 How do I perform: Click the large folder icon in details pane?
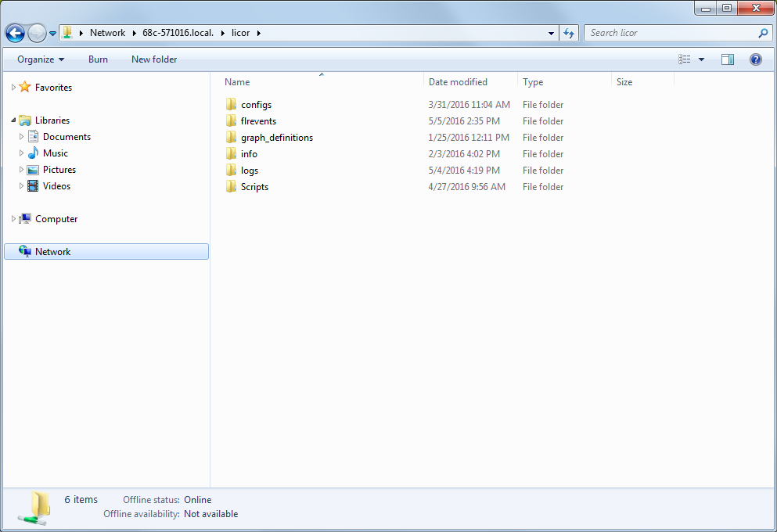[x=34, y=508]
